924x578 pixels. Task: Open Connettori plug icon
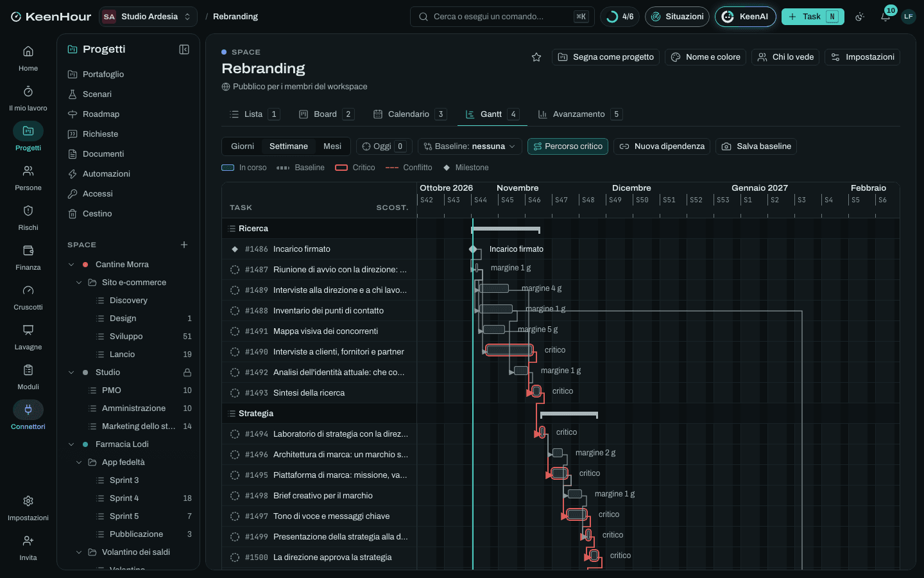click(28, 410)
